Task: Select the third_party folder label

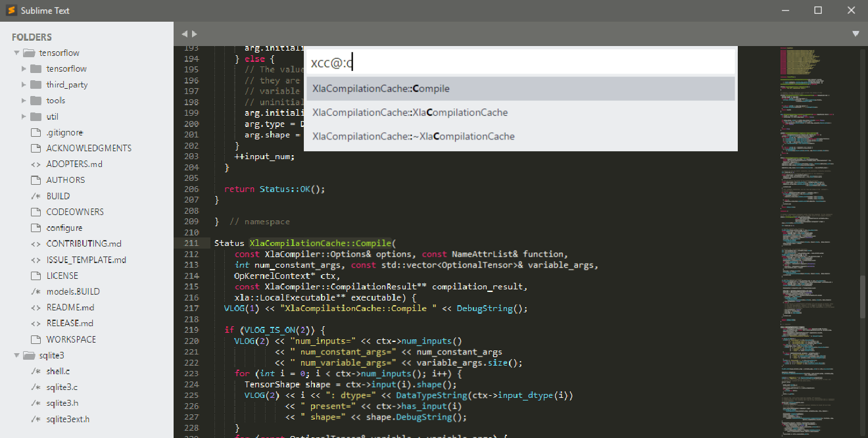Action: pos(67,85)
